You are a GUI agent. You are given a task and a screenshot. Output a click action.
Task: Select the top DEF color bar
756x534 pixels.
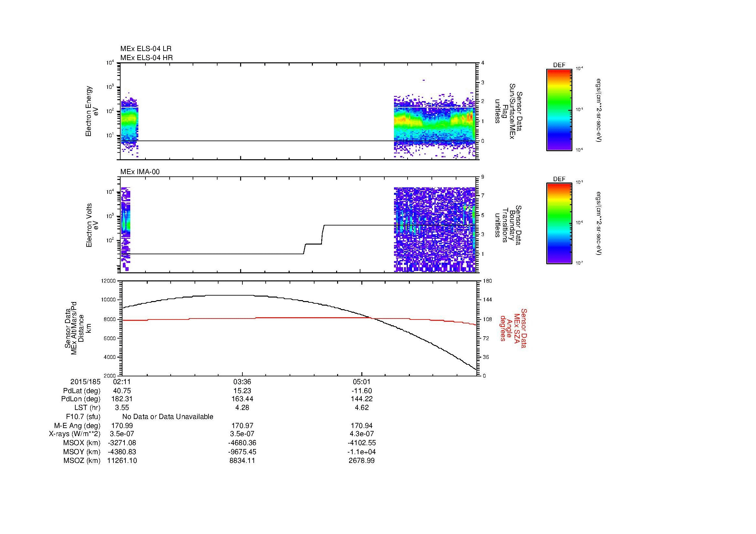pyautogui.click(x=559, y=110)
